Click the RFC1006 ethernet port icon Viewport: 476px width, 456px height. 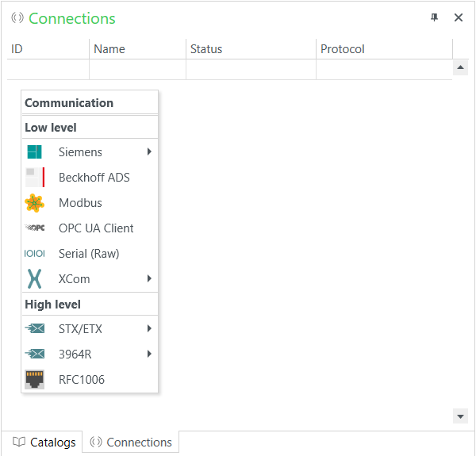point(35,380)
